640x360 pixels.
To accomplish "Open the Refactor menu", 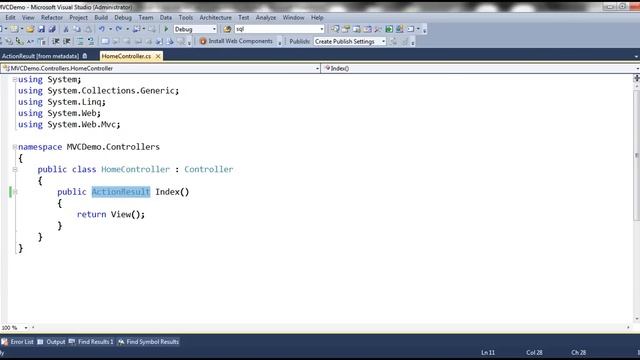I will click(x=52, y=18).
